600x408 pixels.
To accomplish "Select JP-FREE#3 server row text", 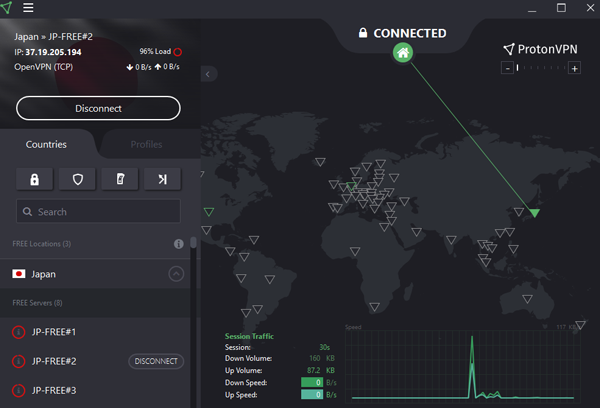I will 54,391.
